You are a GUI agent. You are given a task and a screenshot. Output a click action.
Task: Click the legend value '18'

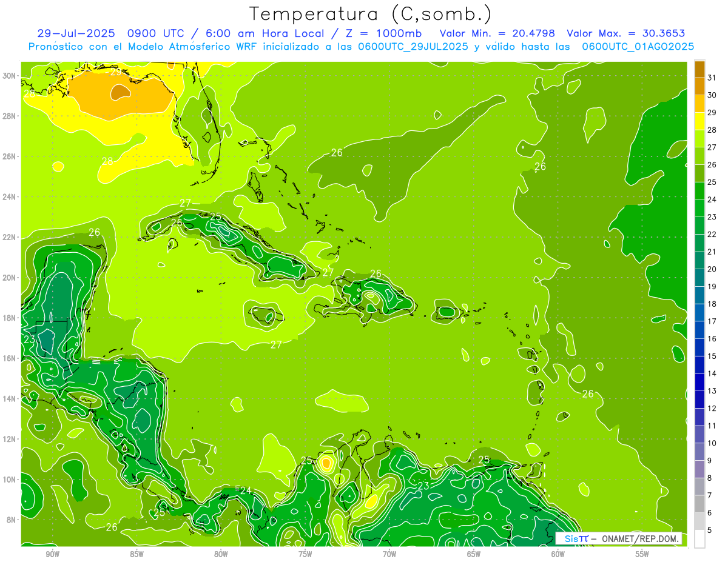click(712, 304)
